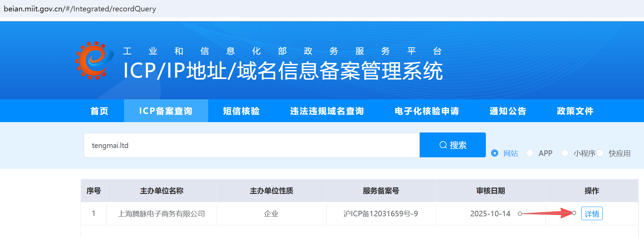Image resolution: width=644 pixels, height=237 pixels.
Task: Select the 电子化核验申请 menu item
Action: click(x=427, y=111)
